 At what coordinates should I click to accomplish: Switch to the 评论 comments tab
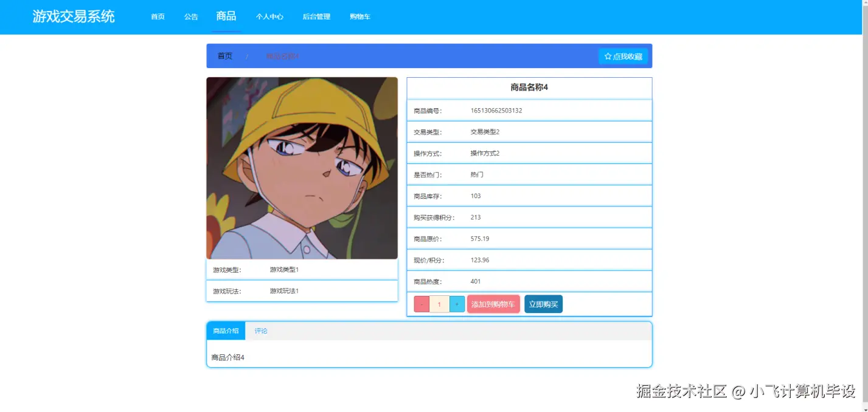[260, 331]
